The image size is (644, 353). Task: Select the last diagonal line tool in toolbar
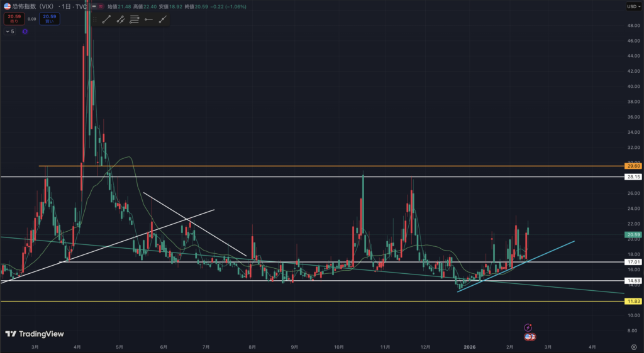click(x=163, y=19)
